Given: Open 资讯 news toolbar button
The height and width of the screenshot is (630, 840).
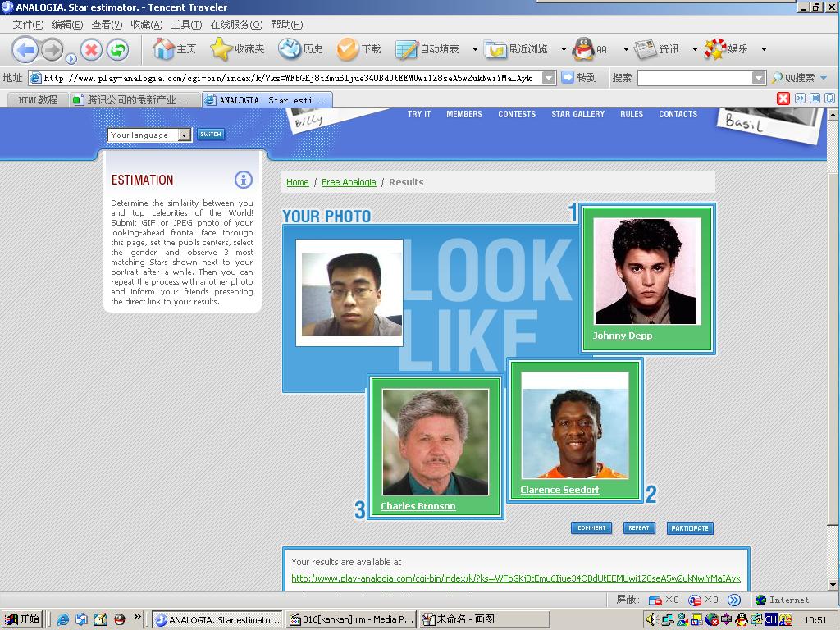Looking at the screenshot, I should [656, 48].
